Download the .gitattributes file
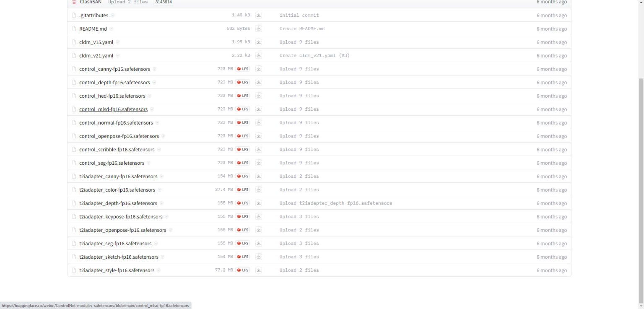The height and width of the screenshot is (309, 644). tap(259, 15)
